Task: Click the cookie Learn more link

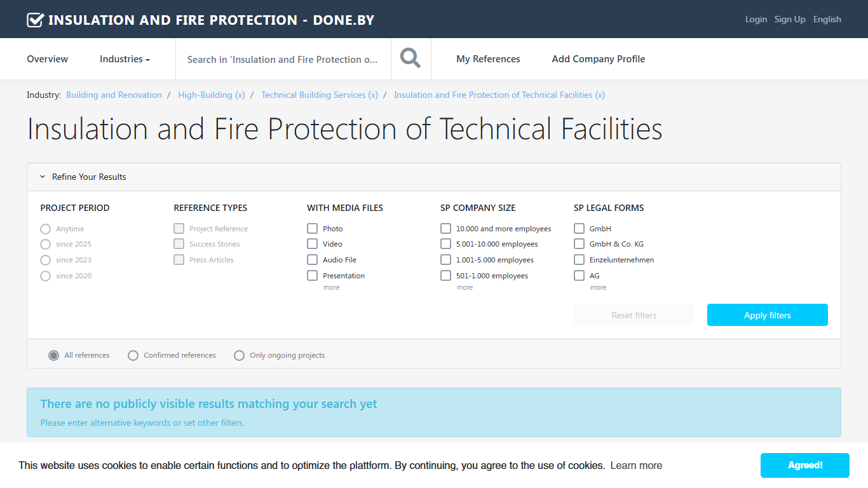Action: coord(636,465)
